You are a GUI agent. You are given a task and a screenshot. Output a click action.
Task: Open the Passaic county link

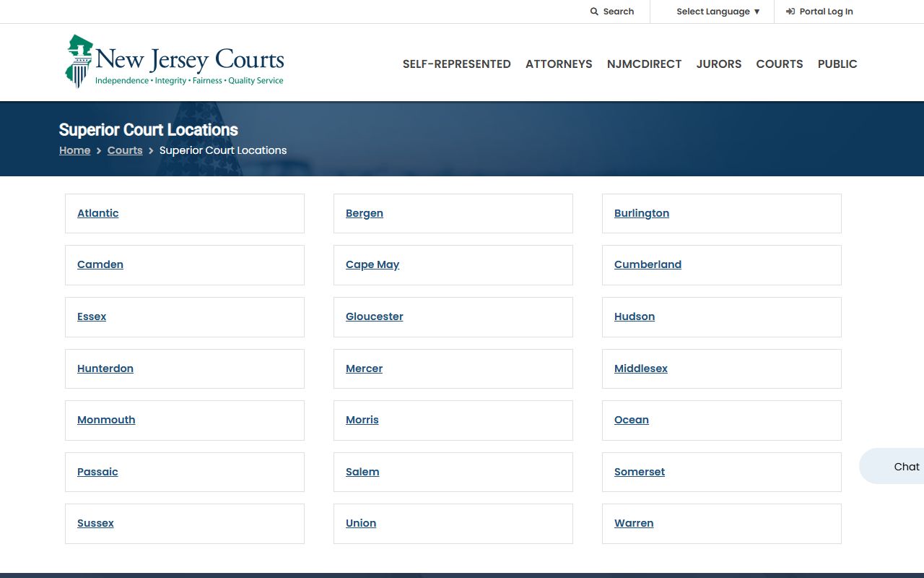click(97, 472)
